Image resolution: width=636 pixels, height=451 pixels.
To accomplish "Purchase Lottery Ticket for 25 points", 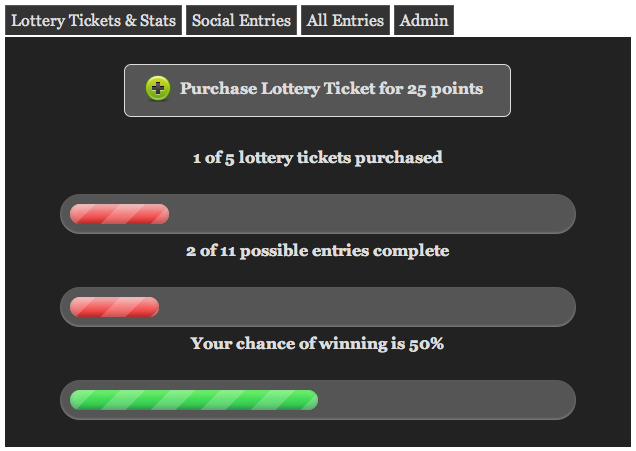I will coord(317,90).
